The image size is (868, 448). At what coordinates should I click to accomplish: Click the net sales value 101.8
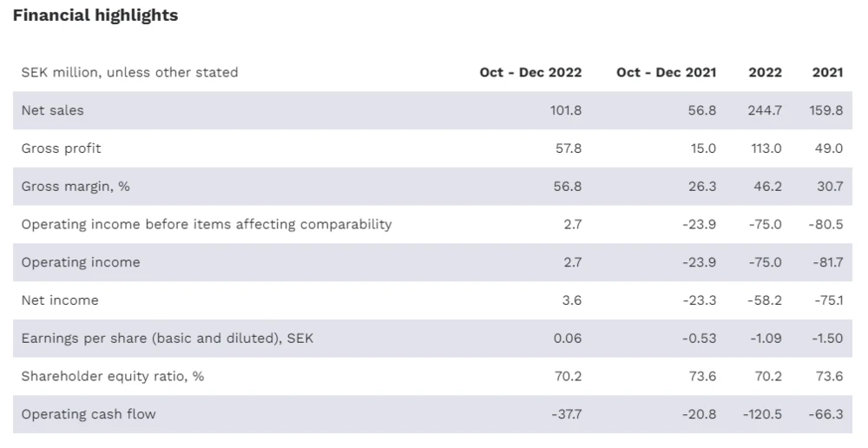[566, 110]
